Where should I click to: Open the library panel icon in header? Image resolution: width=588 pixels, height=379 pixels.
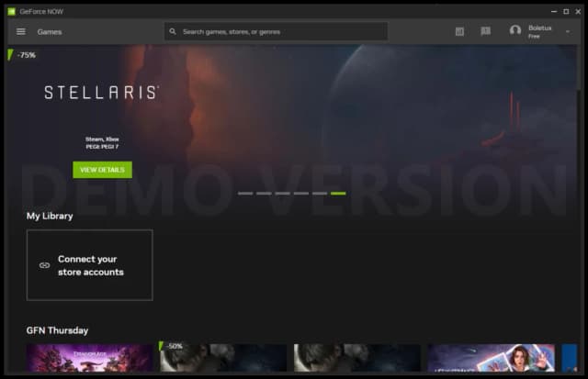(x=459, y=31)
